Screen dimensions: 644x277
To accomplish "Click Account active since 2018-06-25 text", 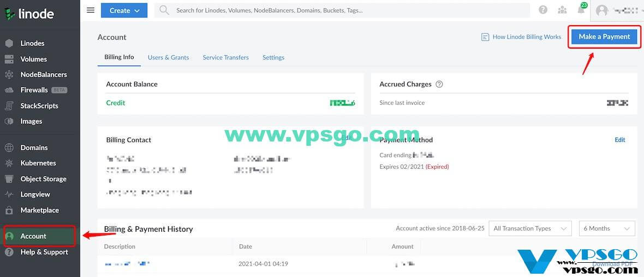I will (x=440, y=228).
